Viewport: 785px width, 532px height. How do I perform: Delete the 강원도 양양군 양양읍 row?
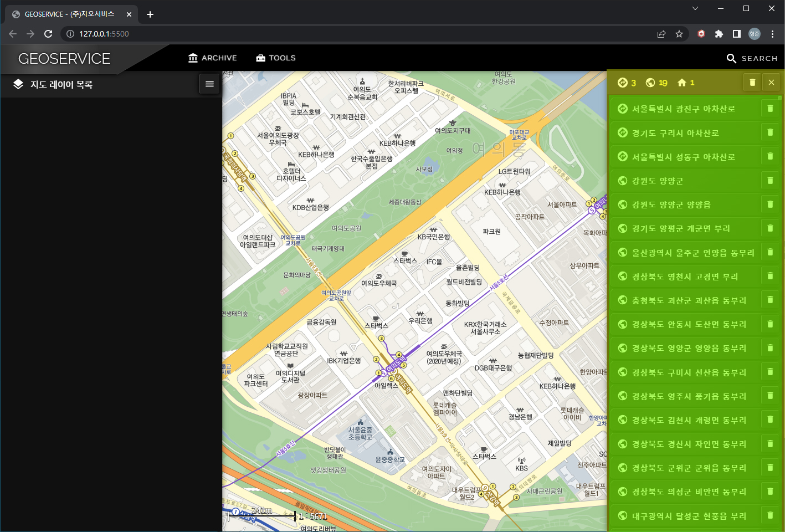770,204
